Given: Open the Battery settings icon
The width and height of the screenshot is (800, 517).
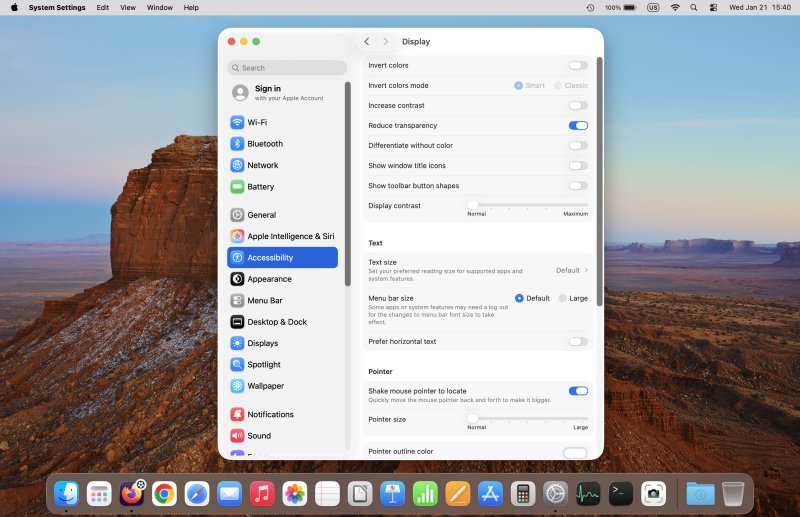Looking at the screenshot, I should [x=237, y=187].
